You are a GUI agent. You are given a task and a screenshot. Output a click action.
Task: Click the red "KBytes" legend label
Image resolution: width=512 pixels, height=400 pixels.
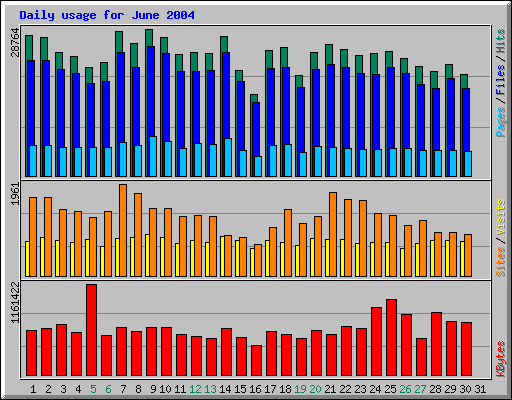500,359
